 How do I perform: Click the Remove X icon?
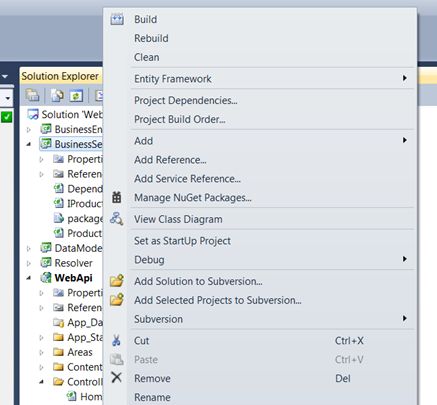pyautogui.click(x=117, y=378)
